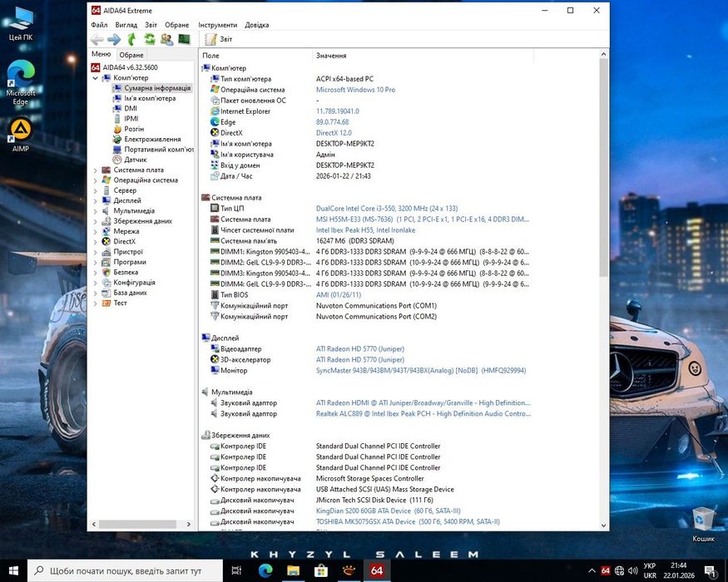
Task: Click the vertical scrollbar down arrow
Action: [603, 525]
